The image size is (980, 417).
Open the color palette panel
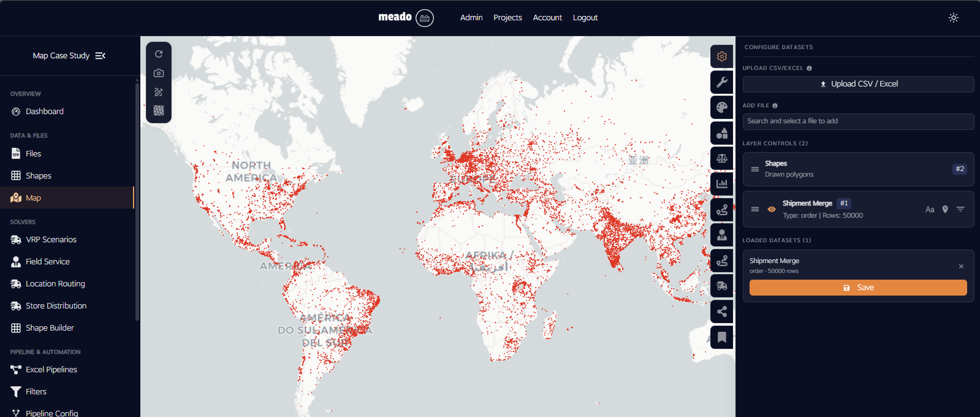point(722,107)
